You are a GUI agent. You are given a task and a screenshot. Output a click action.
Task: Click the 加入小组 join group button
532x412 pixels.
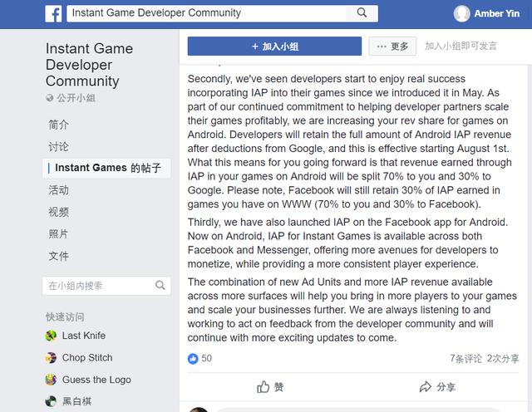[273, 47]
